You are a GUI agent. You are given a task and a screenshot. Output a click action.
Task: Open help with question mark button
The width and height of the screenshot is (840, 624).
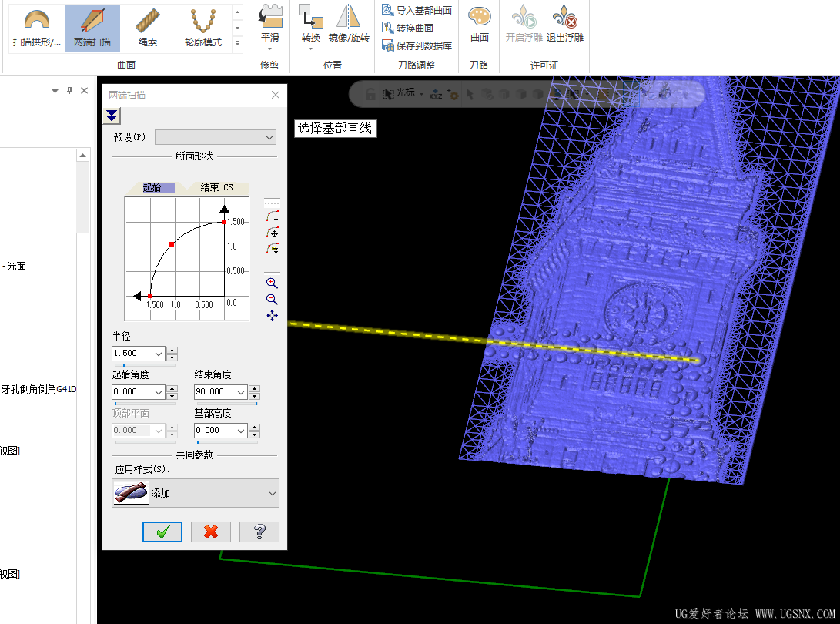coord(259,532)
